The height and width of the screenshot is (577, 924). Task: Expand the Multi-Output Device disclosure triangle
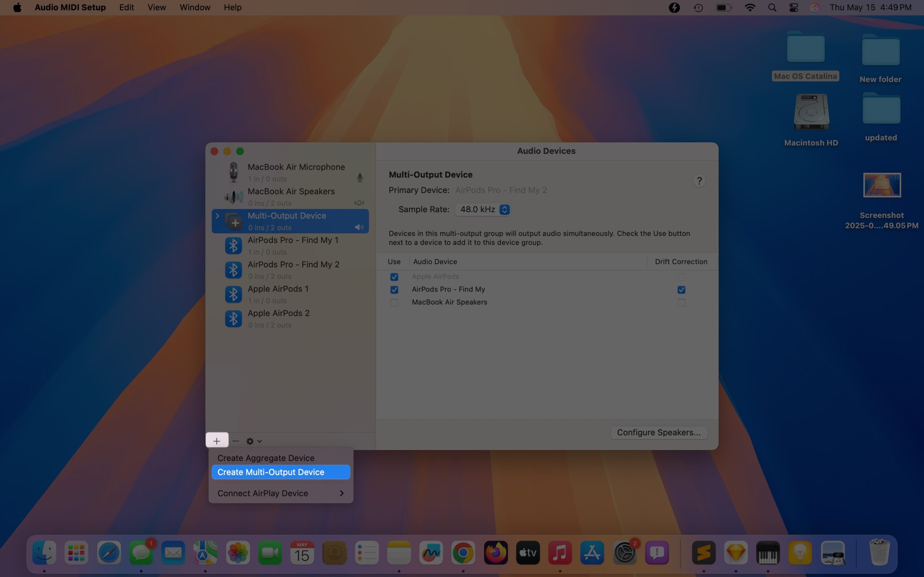pos(217,216)
